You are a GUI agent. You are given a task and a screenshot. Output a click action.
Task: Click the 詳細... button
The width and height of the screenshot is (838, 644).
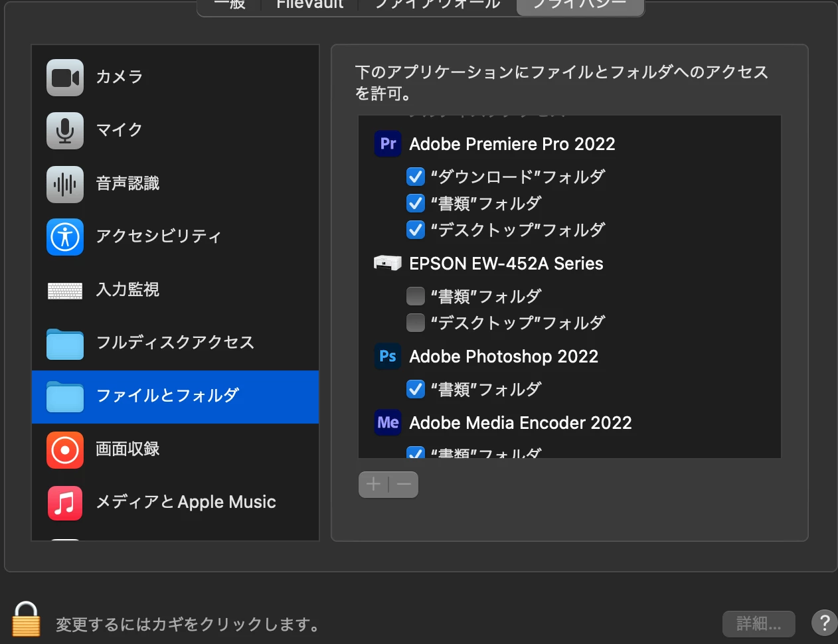(x=759, y=623)
